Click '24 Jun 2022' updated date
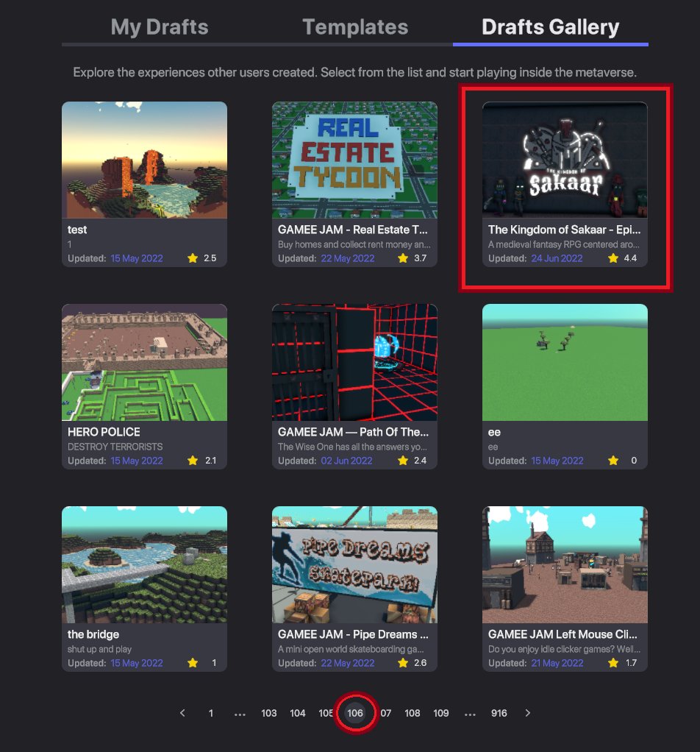The image size is (700, 752). (x=557, y=258)
